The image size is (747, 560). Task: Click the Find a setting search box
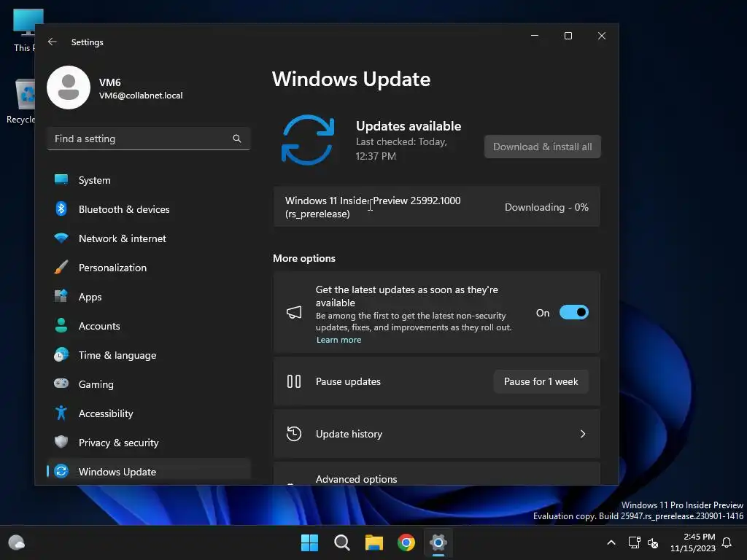click(149, 139)
